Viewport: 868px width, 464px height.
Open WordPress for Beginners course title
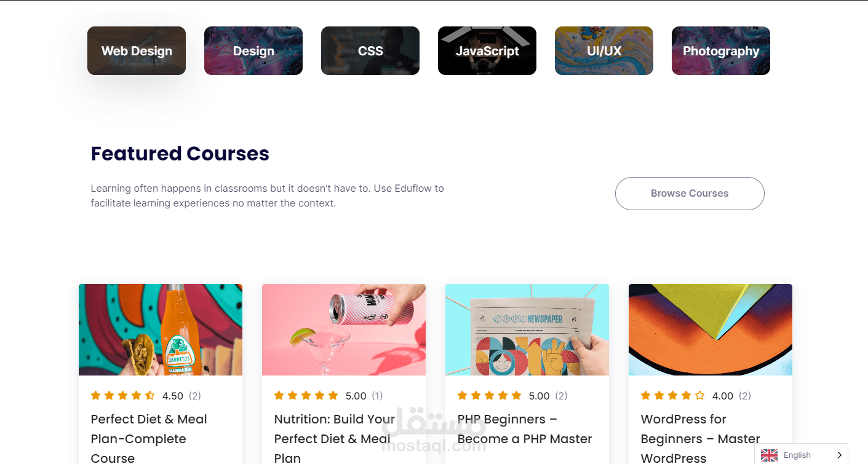tap(701, 439)
